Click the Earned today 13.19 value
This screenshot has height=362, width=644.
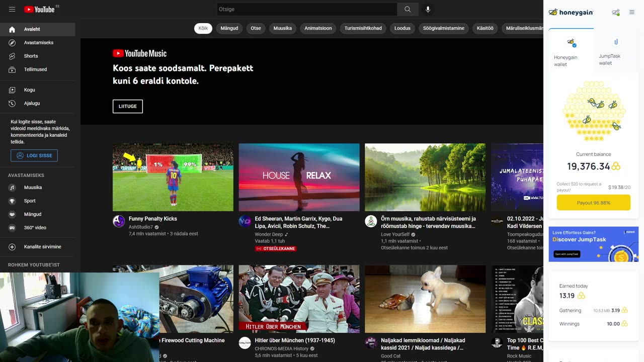coord(567,296)
